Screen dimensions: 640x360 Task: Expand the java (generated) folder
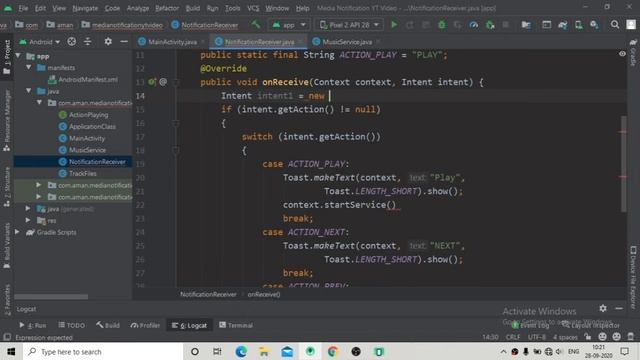point(28,209)
